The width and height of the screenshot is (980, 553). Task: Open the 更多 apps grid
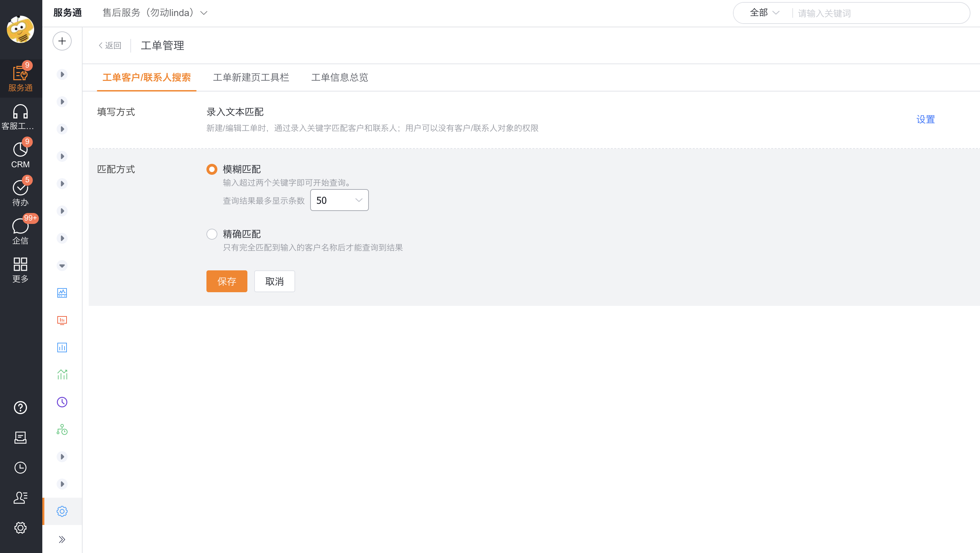(x=20, y=269)
